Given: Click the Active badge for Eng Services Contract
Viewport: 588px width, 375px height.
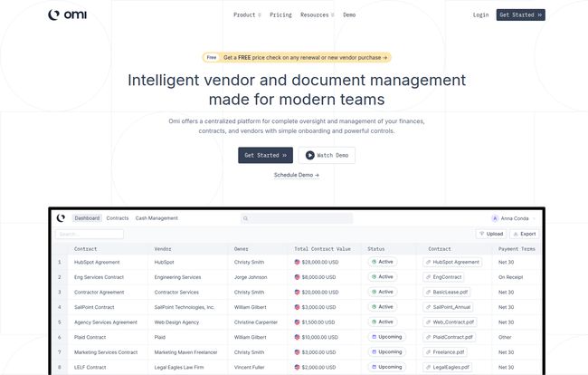Looking at the screenshot, I should [x=382, y=276].
